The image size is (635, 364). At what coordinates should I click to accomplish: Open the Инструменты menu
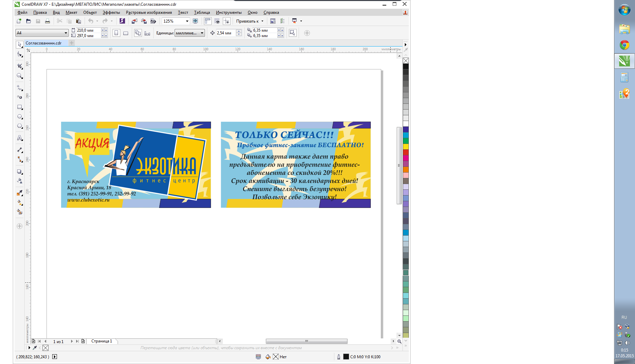click(229, 12)
